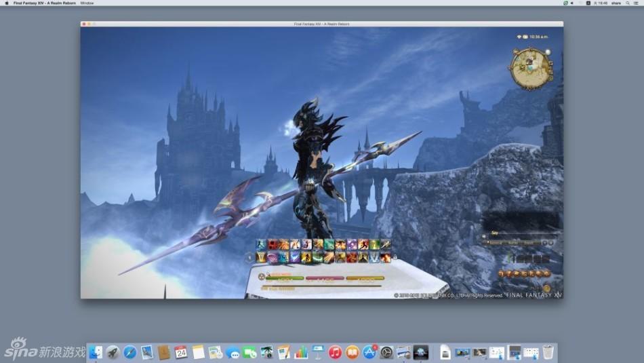Open Calendar showing 24 in Dock
644x363 pixels.
click(x=181, y=352)
